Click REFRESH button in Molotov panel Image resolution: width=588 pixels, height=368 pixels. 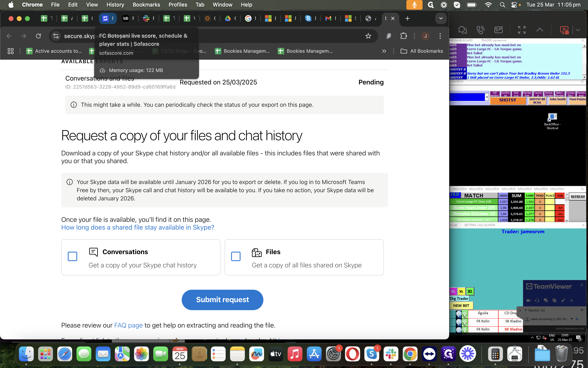tap(578, 196)
